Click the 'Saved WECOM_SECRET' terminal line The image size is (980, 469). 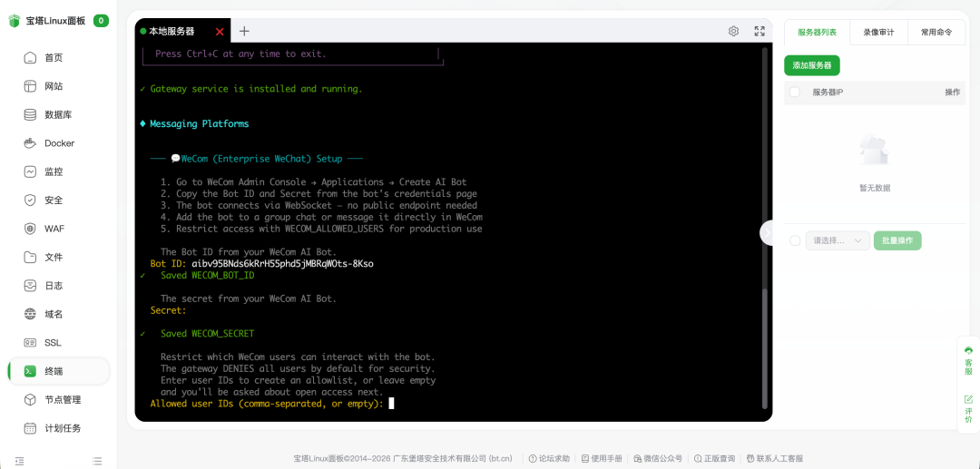(x=208, y=334)
